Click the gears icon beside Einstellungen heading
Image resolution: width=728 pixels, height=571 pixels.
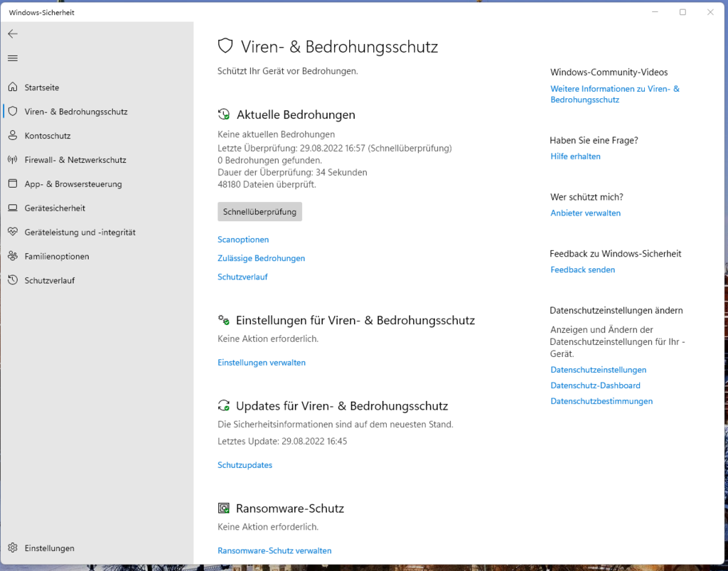(x=224, y=320)
